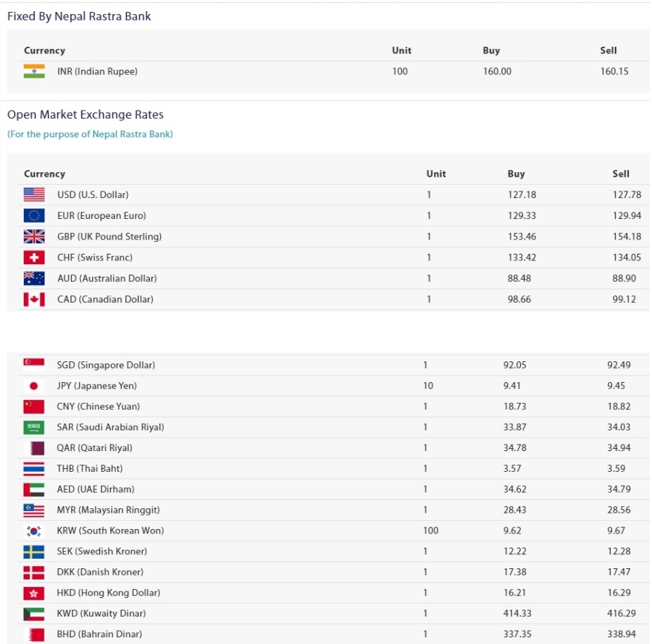
Task: Click the Indian flag icon
Action: [x=34, y=71]
